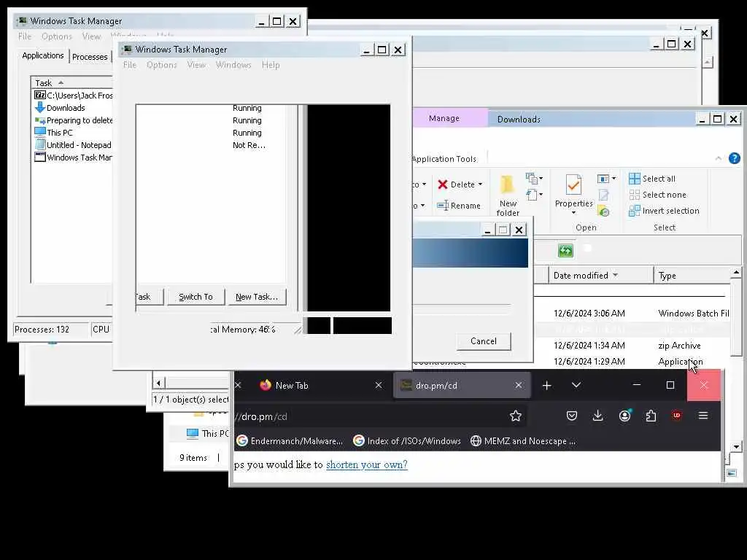The image size is (747, 560).
Task: Click the Type column header
Action: (x=692, y=275)
